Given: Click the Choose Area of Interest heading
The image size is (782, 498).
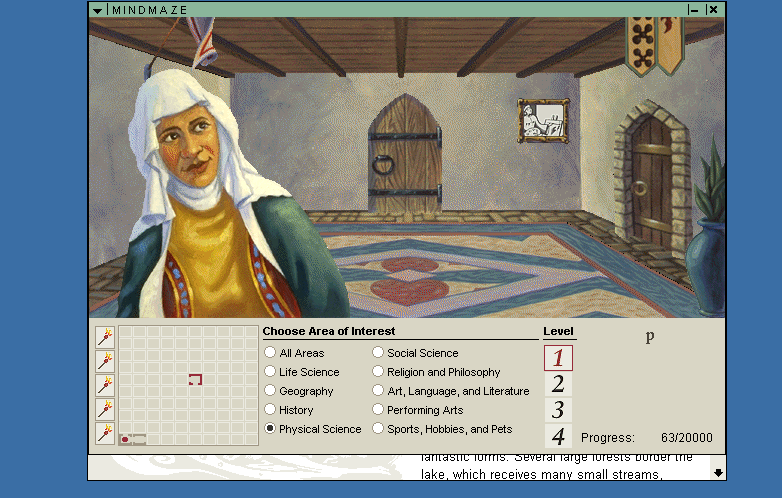Looking at the screenshot, I should (329, 331).
